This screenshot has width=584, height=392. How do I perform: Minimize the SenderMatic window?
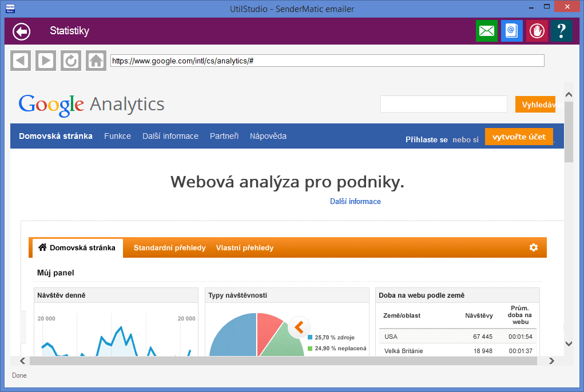click(x=531, y=7)
